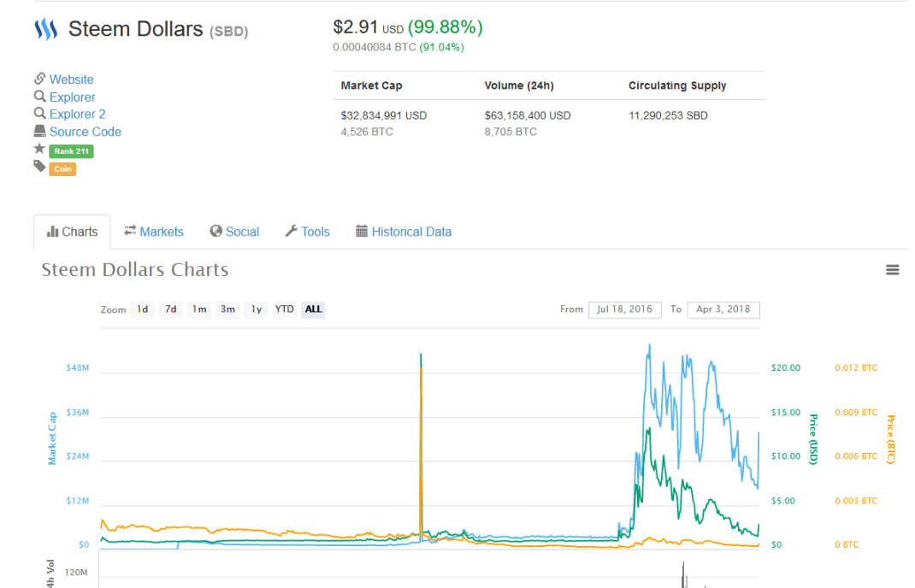The height and width of the screenshot is (588, 915).
Task: Click the bar chart icon on Charts tab
Action: [x=52, y=232]
